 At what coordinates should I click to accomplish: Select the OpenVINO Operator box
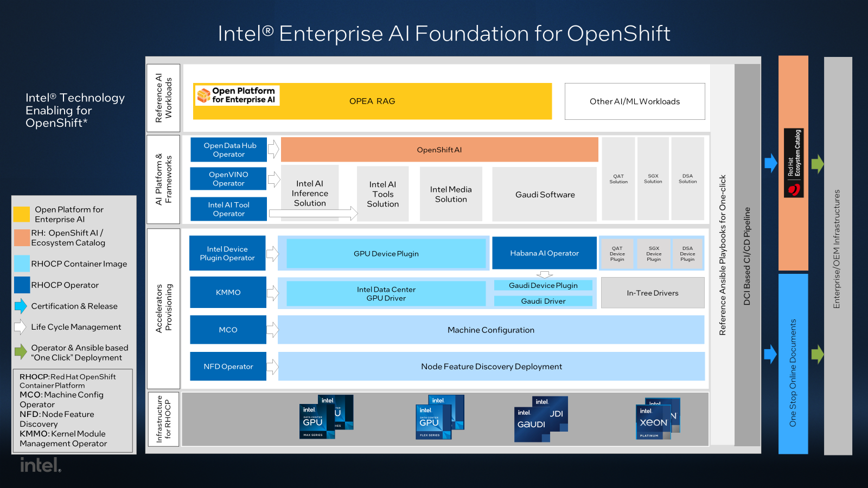[228, 179]
